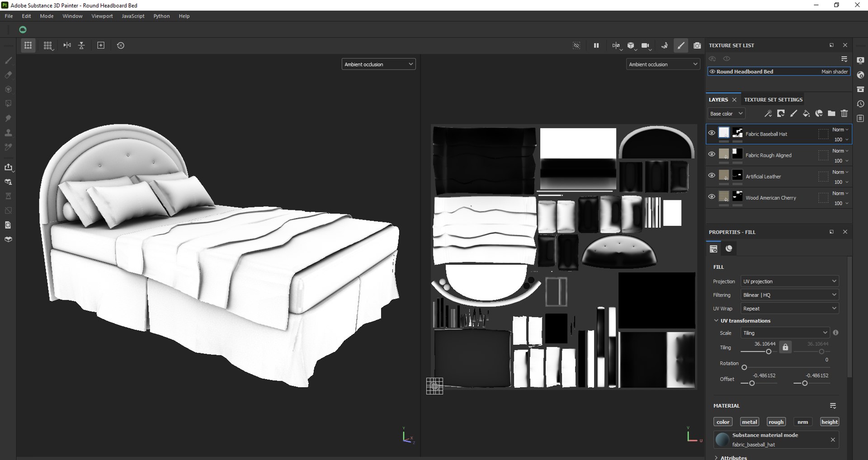Click the add smart material icon in layers
Screen dimensions: 868x460
tap(819, 113)
